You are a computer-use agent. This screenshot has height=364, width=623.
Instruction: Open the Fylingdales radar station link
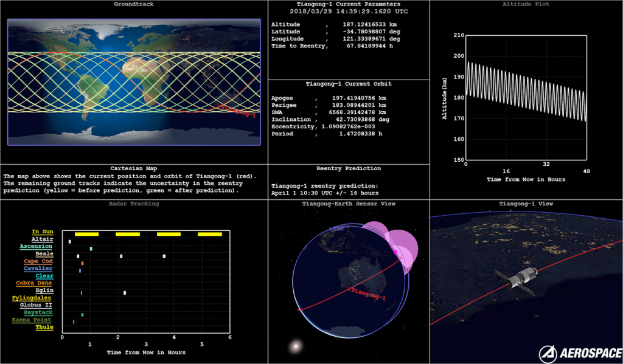coord(32,298)
